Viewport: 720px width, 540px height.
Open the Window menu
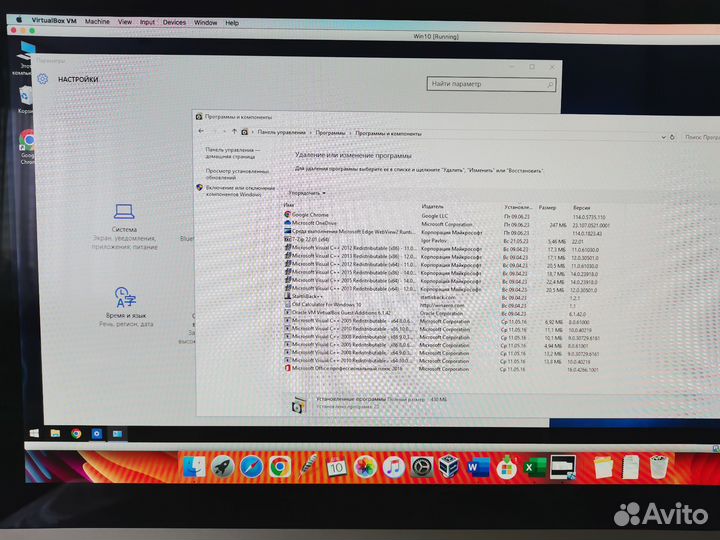tap(205, 22)
